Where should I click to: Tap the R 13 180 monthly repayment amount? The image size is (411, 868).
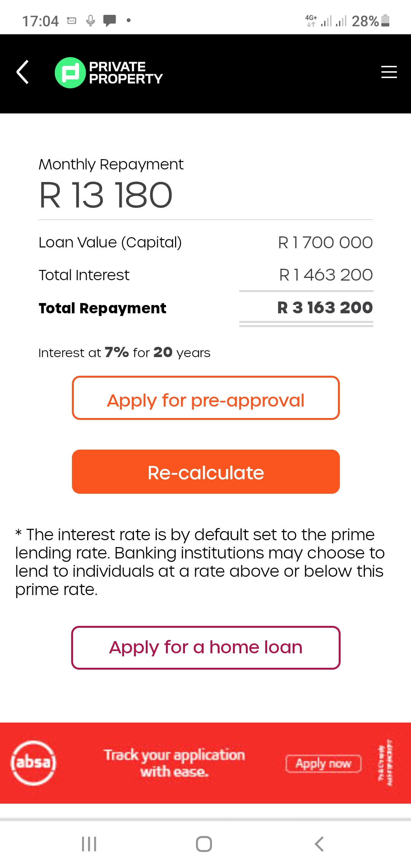[106, 195]
